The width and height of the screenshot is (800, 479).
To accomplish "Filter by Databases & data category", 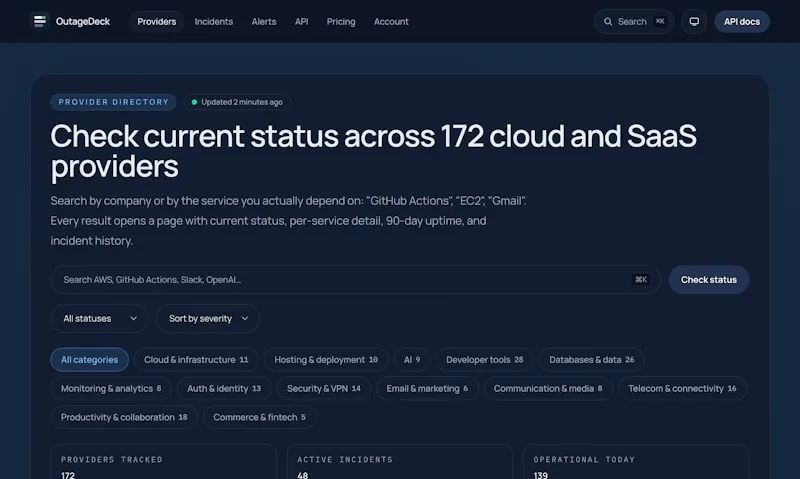I will click(592, 360).
